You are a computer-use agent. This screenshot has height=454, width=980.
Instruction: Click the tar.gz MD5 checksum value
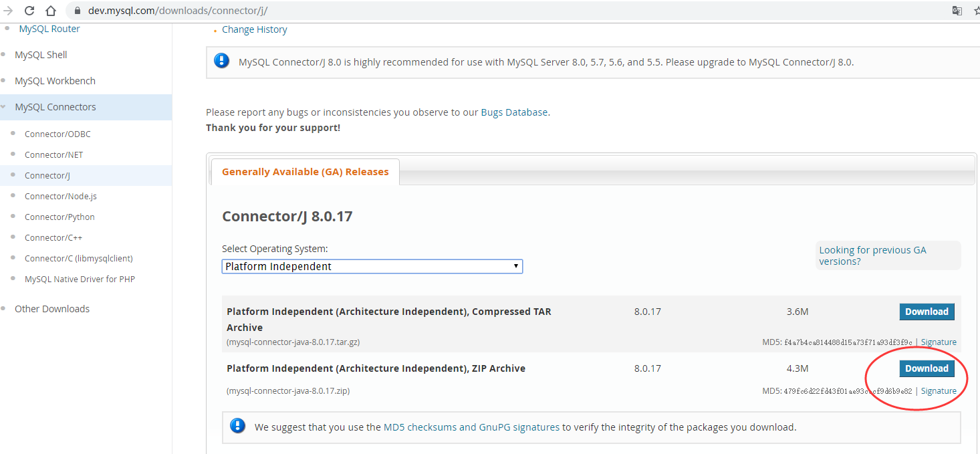pos(848,342)
